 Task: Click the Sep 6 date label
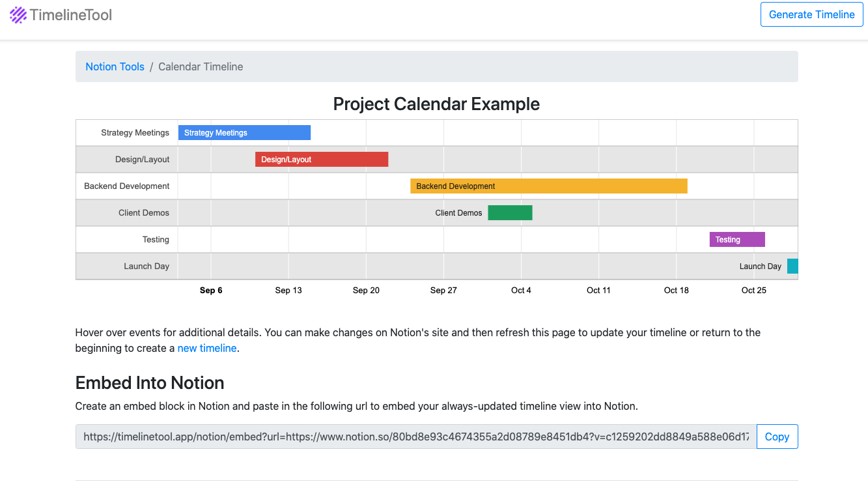[211, 290]
